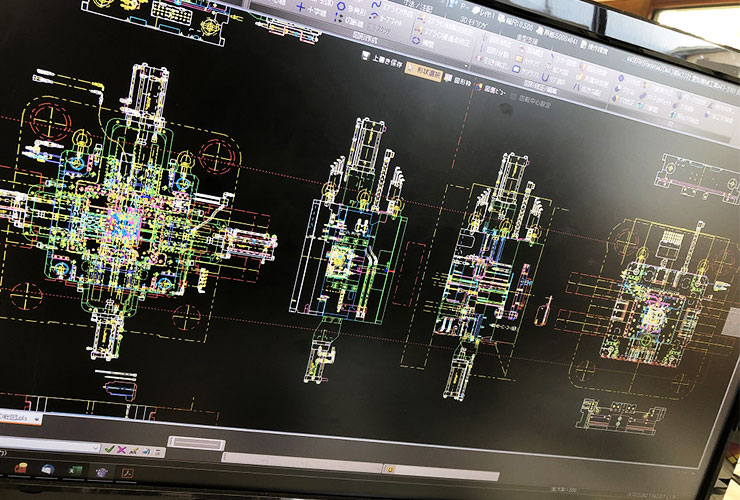
Task: Select the circle tool in the ribbon
Action: pos(341,6)
